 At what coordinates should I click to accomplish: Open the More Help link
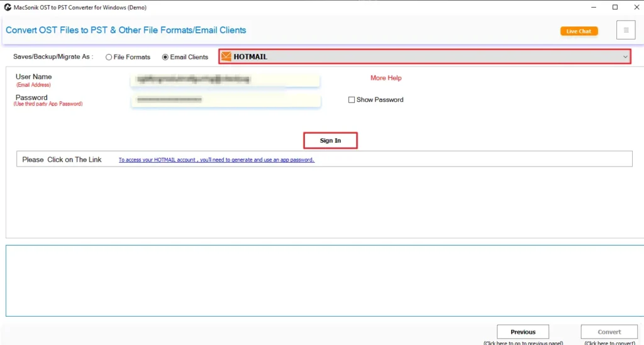tap(386, 78)
